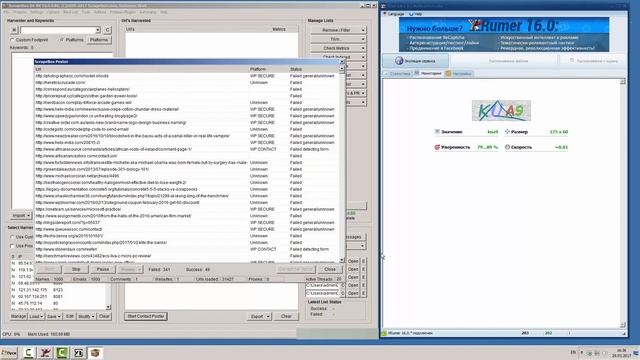Click Close in ScrapeBox Poster dialog
This screenshot has width=640, height=360.
[x=330, y=269]
